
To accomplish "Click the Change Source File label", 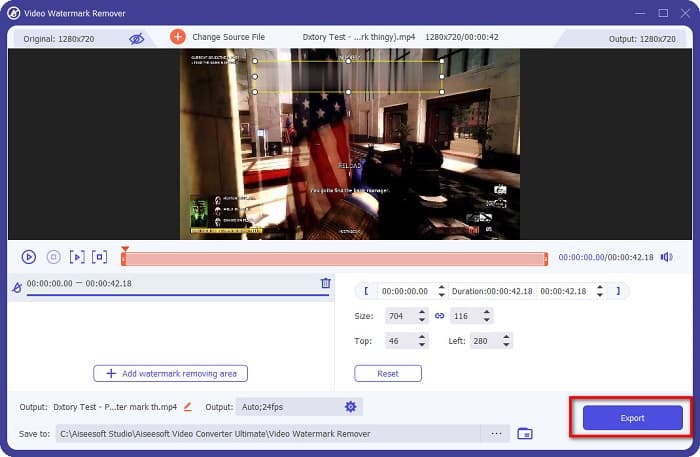I will pos(228,37).
